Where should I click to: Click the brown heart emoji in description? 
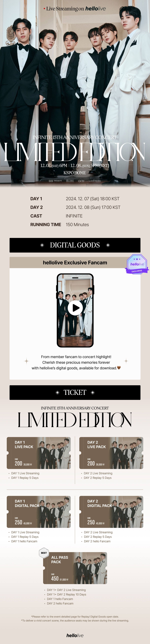pyautogui.click(x=119, y=368)
